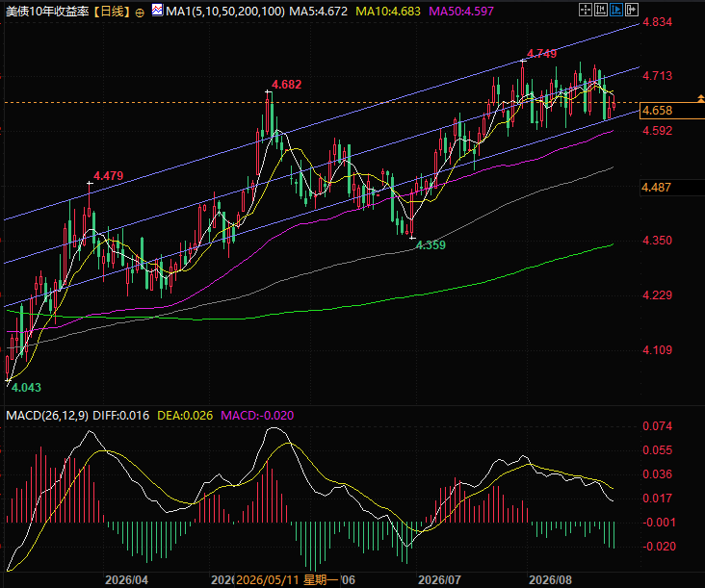Screen dimensions: 705x588
Task: Click the 4.834 price axis label
Action: pyautogui.click(x=658, y=22)
